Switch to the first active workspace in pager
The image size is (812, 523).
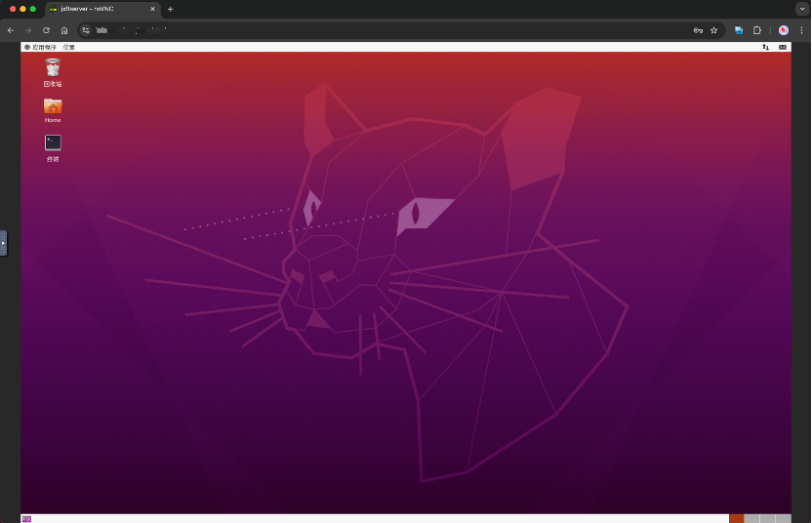pyautogui.click(x=736, y=518)
